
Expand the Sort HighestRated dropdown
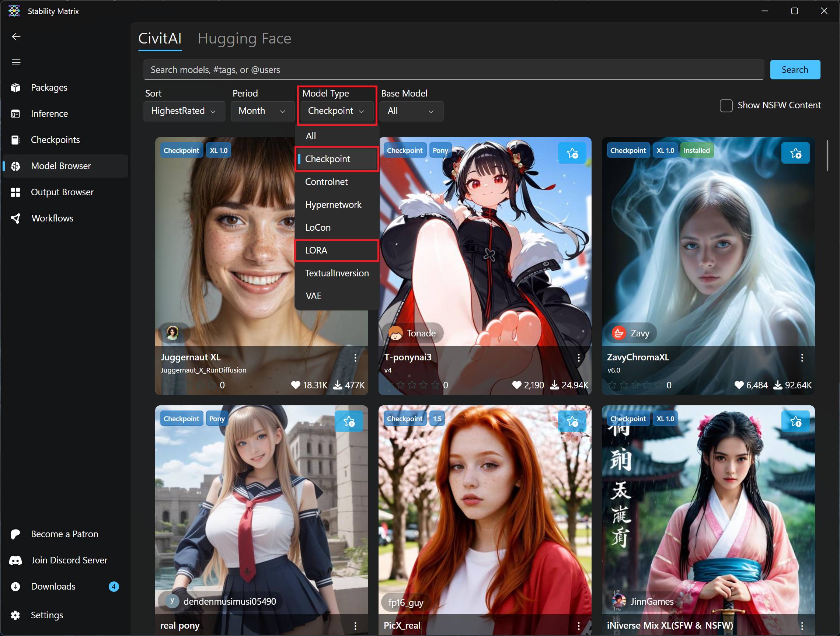coord(184,111)
